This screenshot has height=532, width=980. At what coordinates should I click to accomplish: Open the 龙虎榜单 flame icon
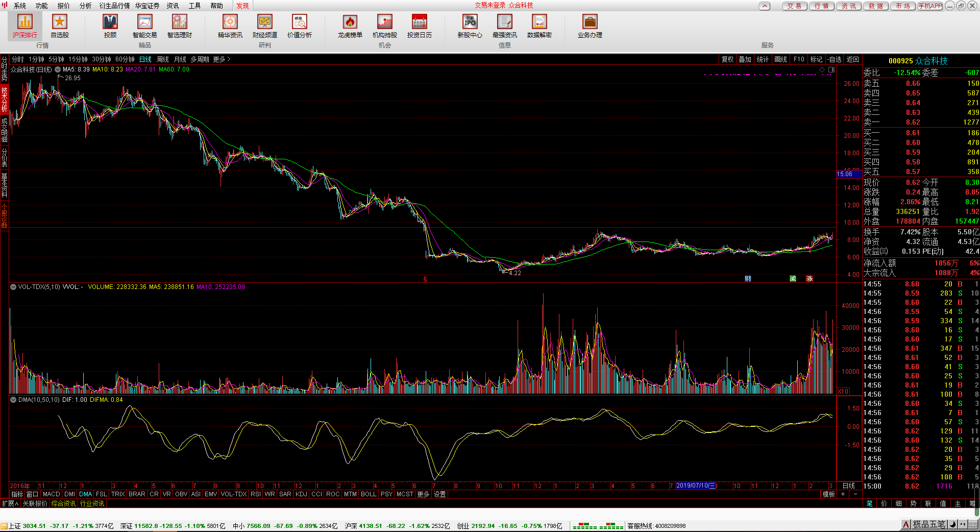[350, 26]
